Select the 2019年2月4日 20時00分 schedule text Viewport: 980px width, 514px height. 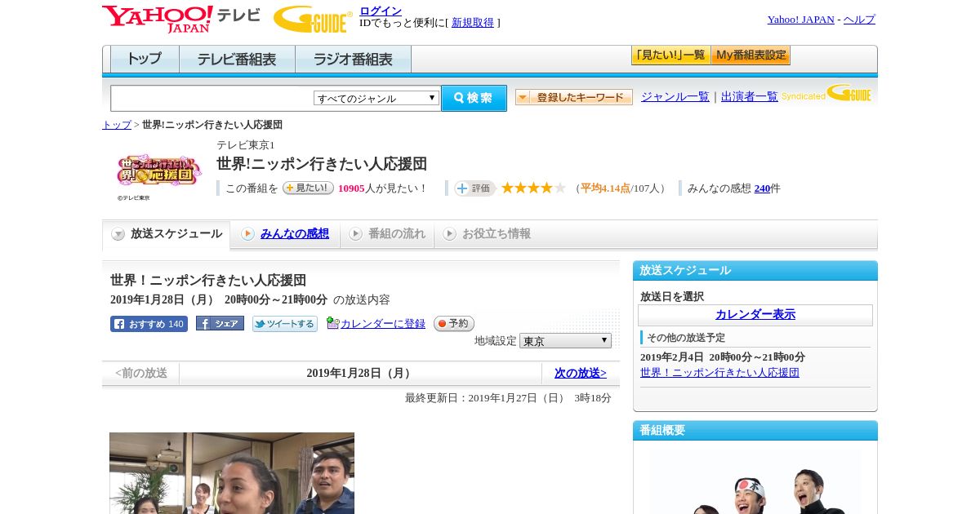[x=723, y=357]
